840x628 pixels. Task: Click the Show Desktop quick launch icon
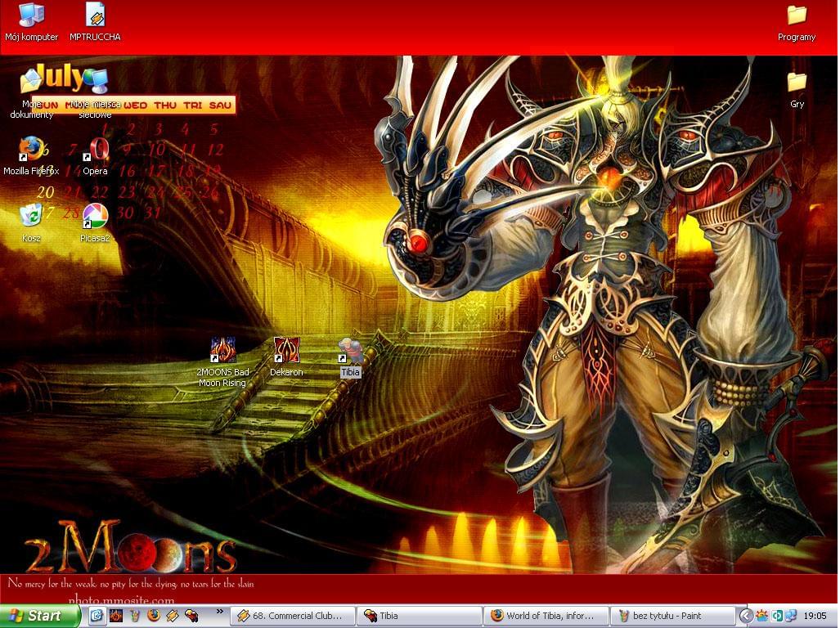[97, 616]
